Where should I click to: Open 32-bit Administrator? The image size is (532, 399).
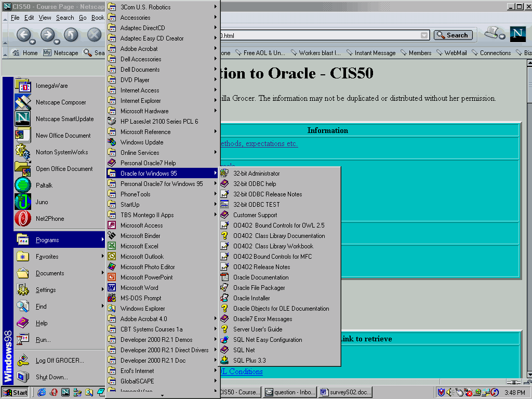pyautogui.click(x=280, y=174)
